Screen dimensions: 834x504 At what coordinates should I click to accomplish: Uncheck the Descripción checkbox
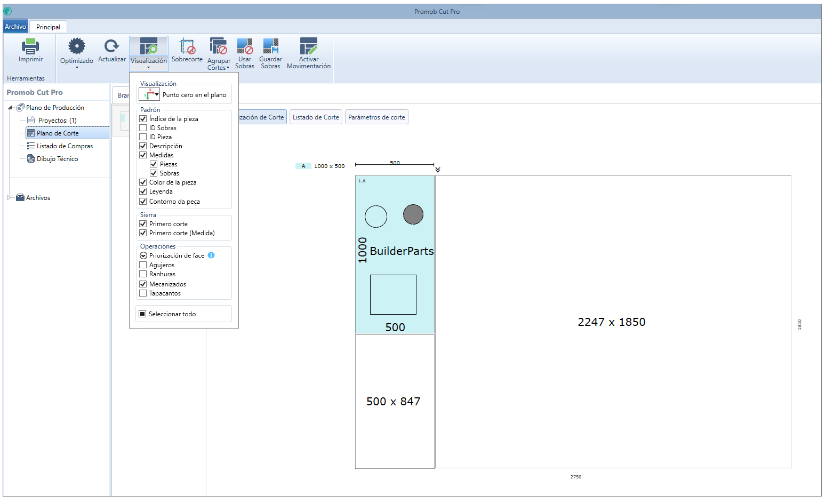(143, 146)
